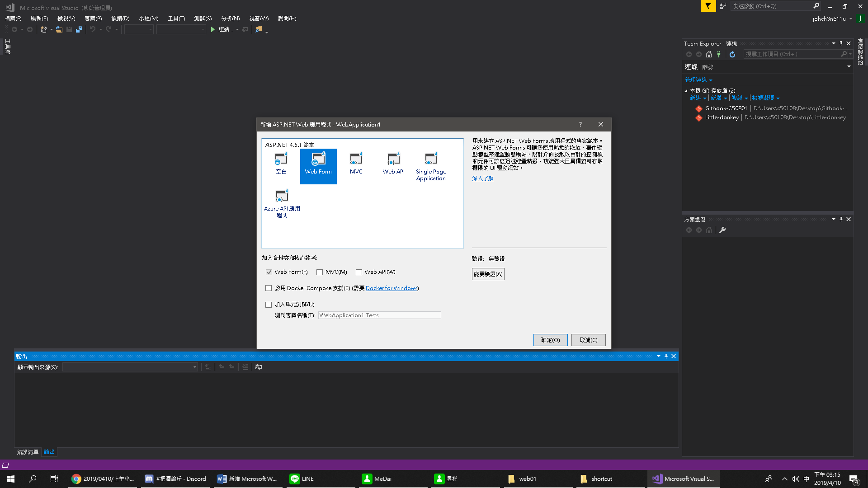Open Output panel window options arrow
868x488 pixels.
click(658, 356)
